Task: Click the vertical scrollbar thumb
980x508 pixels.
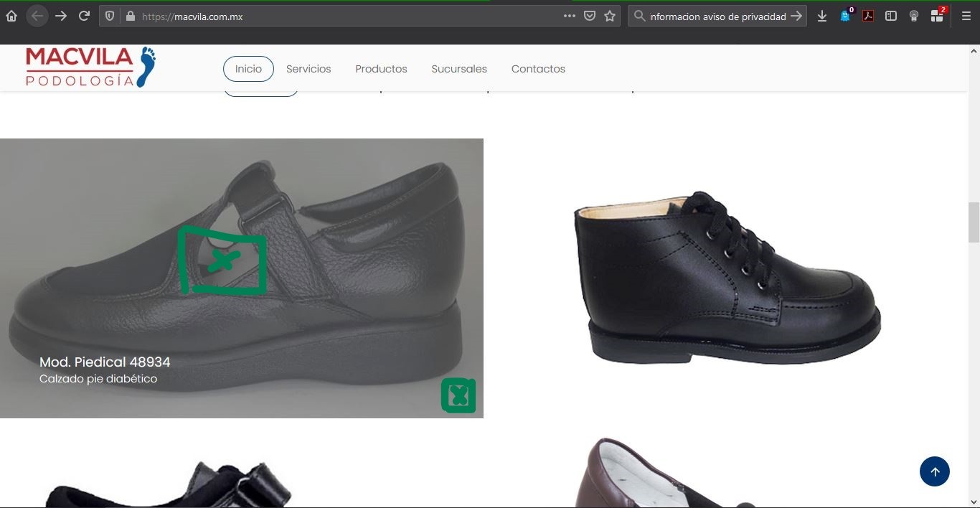Action: pyautogui.click(x=974, y=222)
